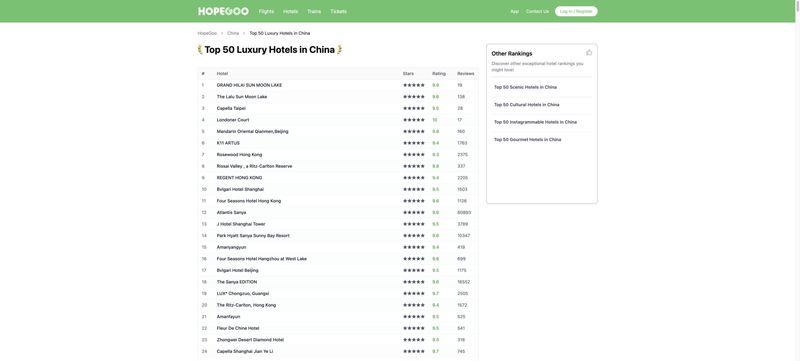Select Zhongwei Desert Diamond Hotel
800x361 pixels.
tap(251, 340)
